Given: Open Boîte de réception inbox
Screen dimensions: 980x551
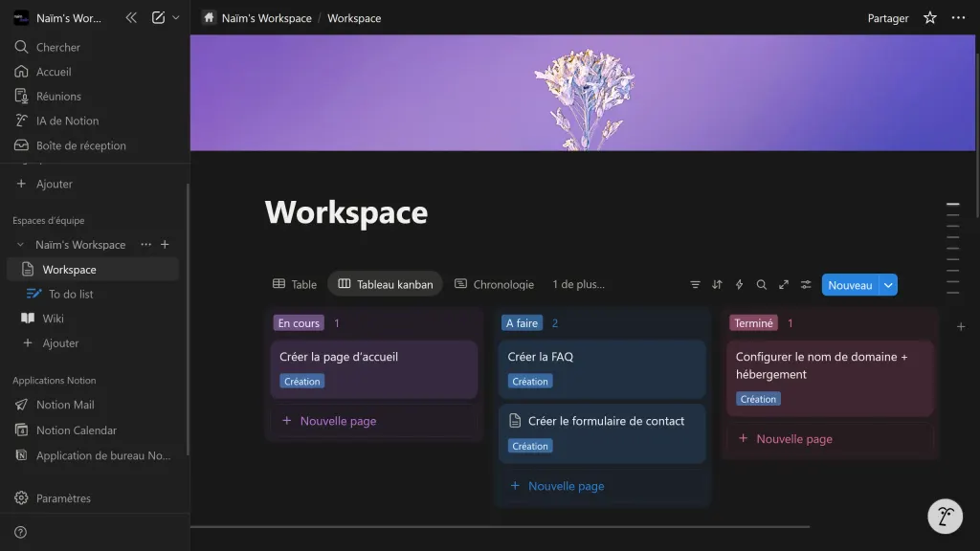Looking at the screenshot, I should click(95, 145).
